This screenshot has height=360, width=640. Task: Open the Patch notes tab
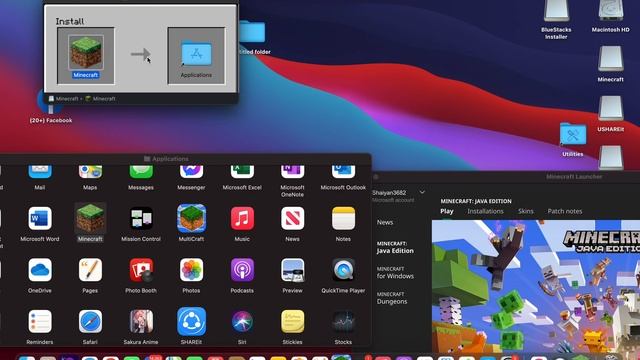(565, 211)
